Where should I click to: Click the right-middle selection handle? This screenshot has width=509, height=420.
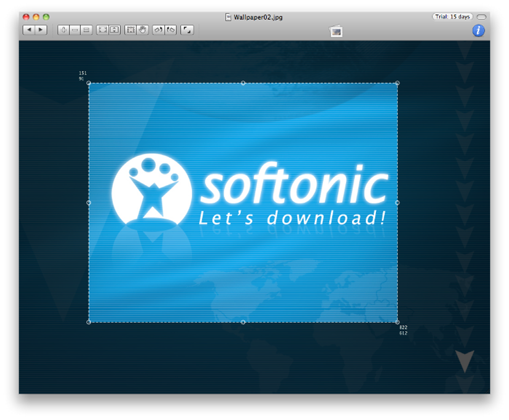(x=397, y=203)
